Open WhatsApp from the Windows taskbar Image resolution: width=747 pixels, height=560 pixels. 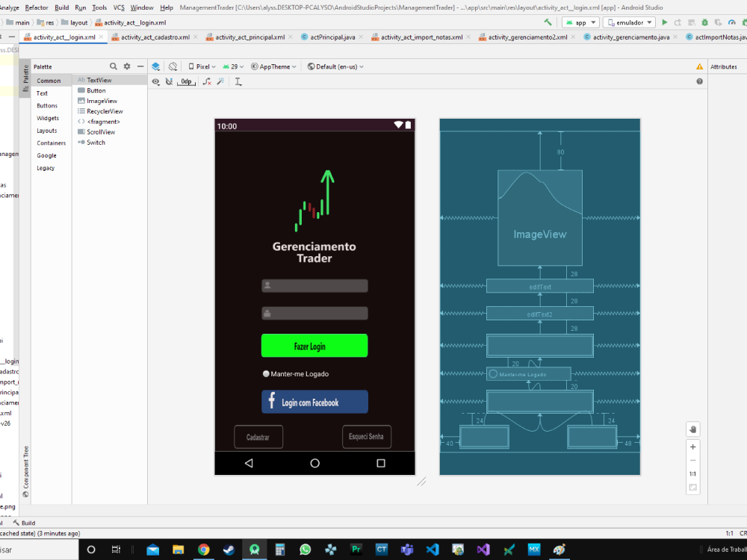(306, 550)
